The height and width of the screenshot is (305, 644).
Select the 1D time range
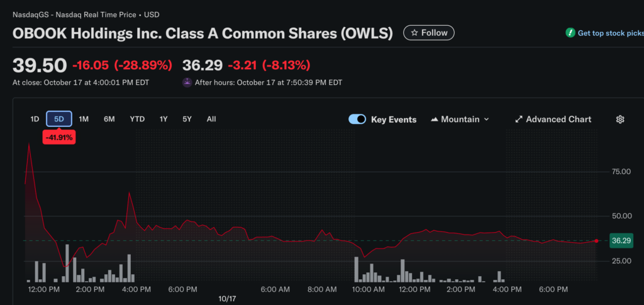pos(35,119)
